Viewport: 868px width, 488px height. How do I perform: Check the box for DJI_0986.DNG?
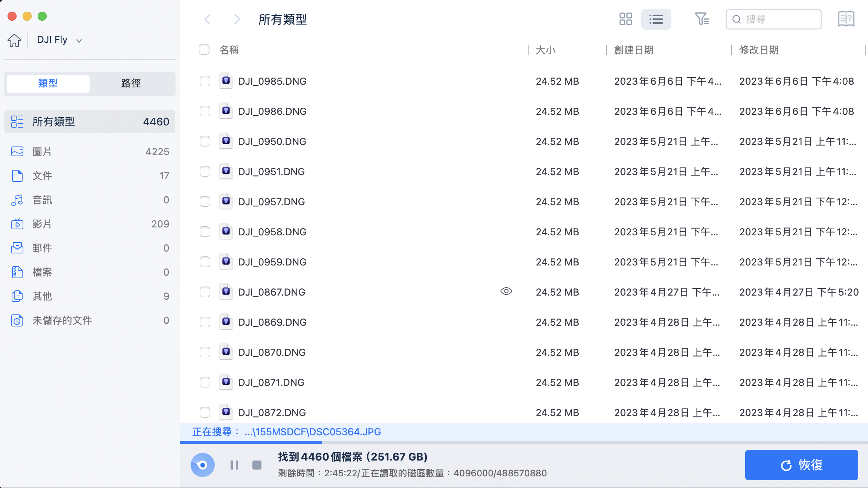click(x=205, y=111)
